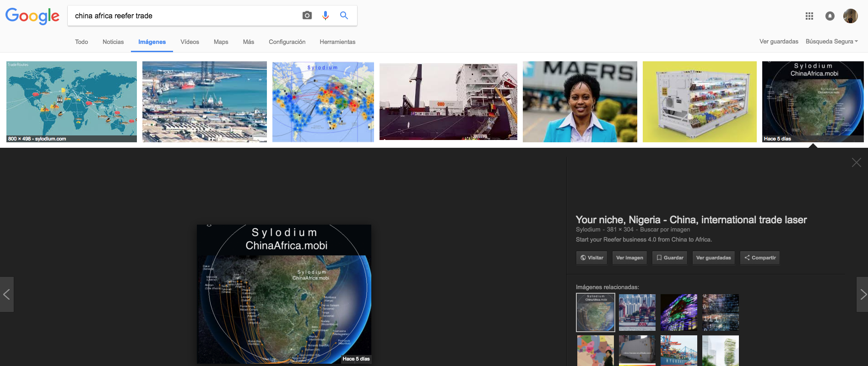Go to the previous image with the left arrow
Screen dimensions: 868x366
[7, 294]
